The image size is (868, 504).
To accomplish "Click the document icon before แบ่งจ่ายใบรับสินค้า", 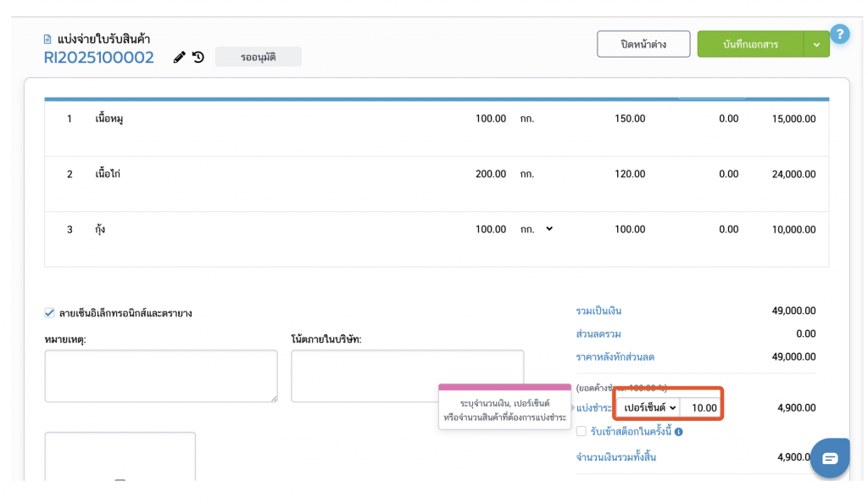I will [47, 39].
